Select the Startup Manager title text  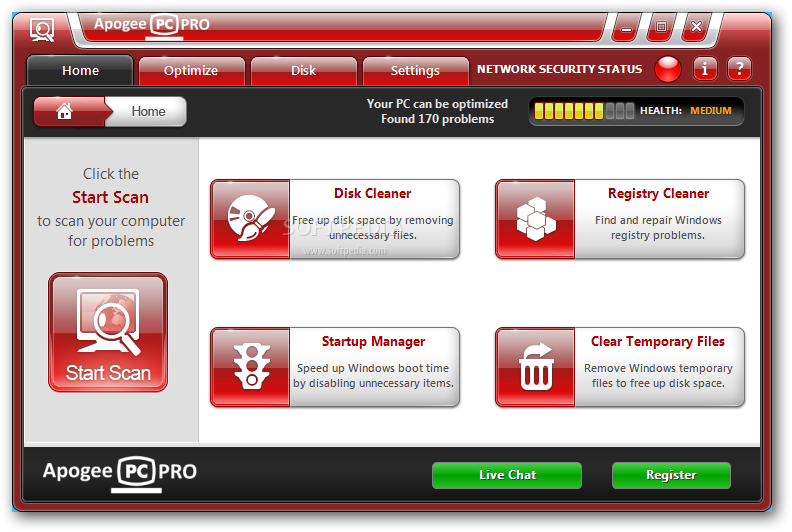pyautogui.click(x=373, y=342)
